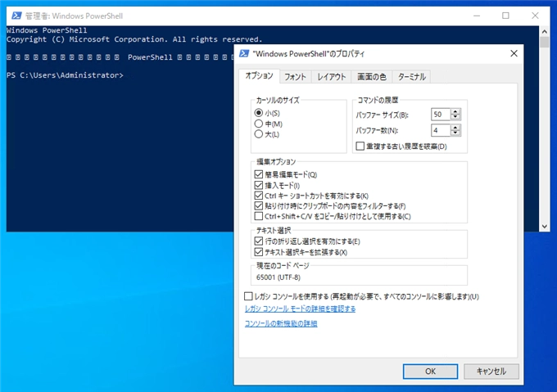Click the Copyright (C) Microsoft Corporation line
The image size is (557, 392).
tap(134, 39)
